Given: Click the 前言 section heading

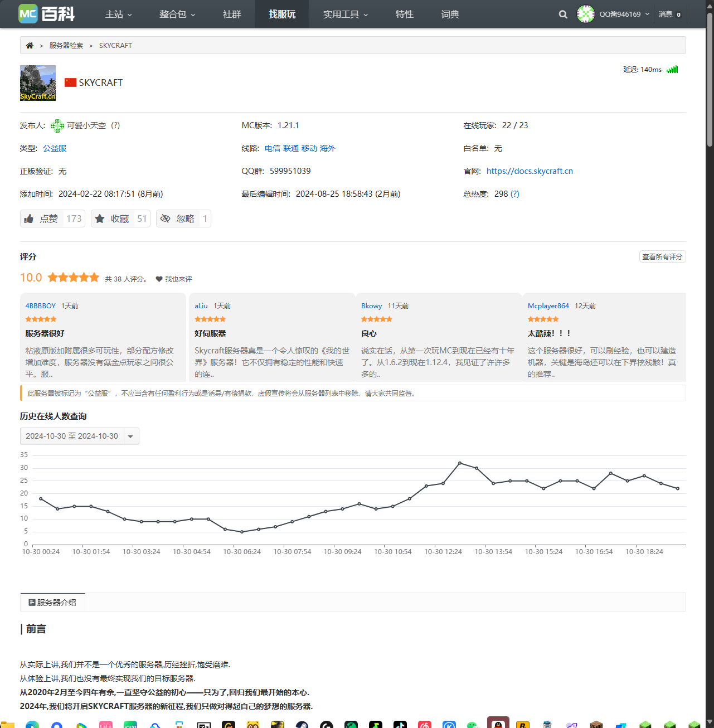Looking at the screenshot, I should (36, 629).
